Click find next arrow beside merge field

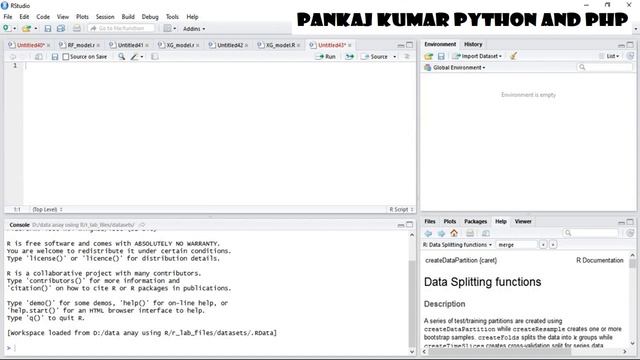[x=553, y=245]
